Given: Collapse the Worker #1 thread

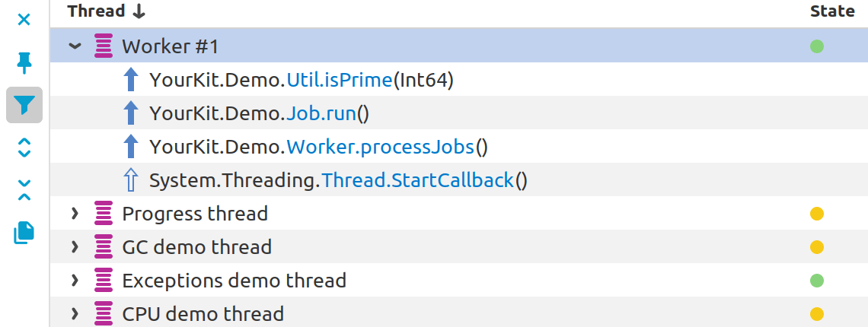Looking at the screenshot, I should point(75,46).
